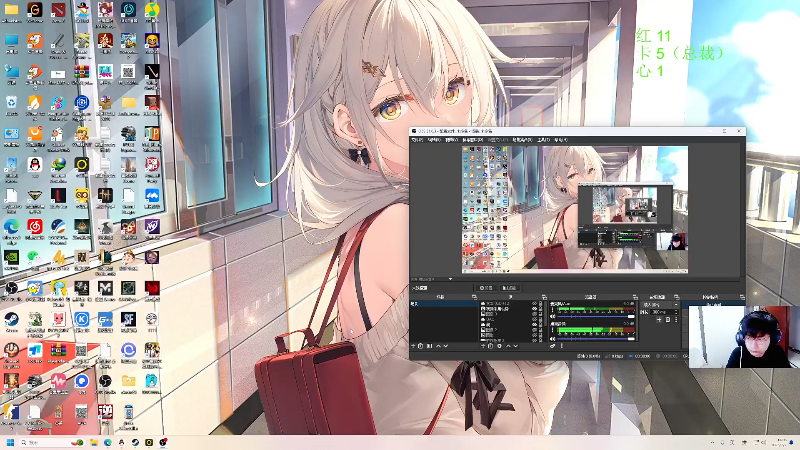This screenshot has height=450, width=800.
Task: Add a transition with the plus icon
Action: [x=659, y=320]
